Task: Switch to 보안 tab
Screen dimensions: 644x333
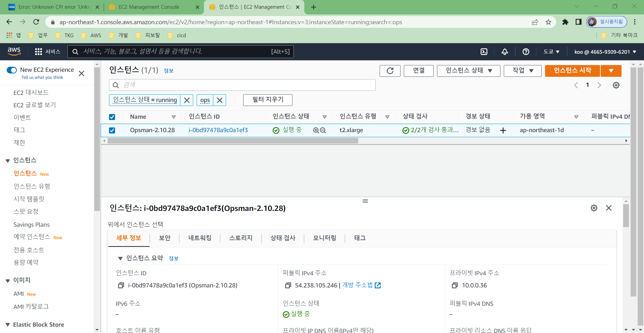Action: pos(165,238)
